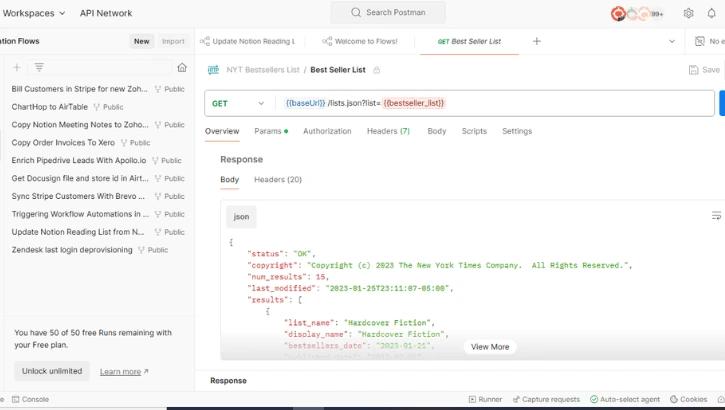
Task: Click the Save button
Action: pyautogui.click(x=704, y=70)
